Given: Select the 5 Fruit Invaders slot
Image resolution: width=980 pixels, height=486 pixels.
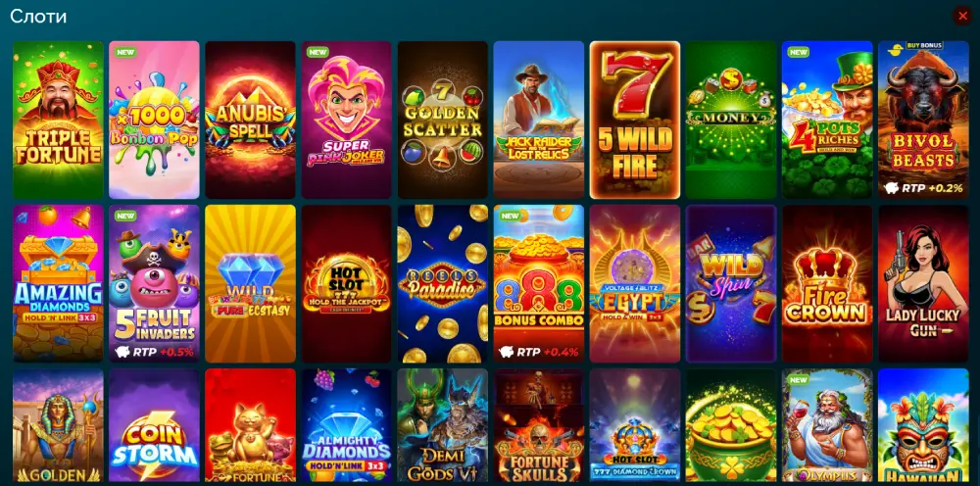Looking at the screenshot, I should click(x=155, y=283).
